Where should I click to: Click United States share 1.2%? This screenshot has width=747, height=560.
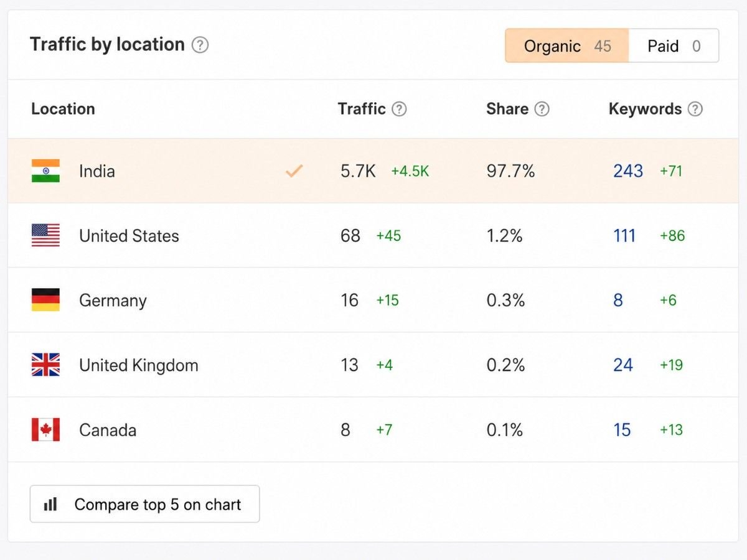tap(504, 236)
